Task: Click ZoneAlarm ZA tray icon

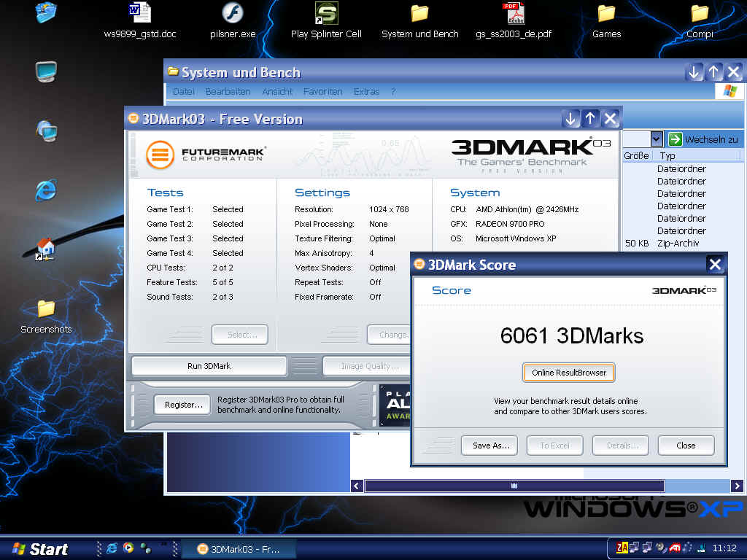Action: tap(622, 548)
